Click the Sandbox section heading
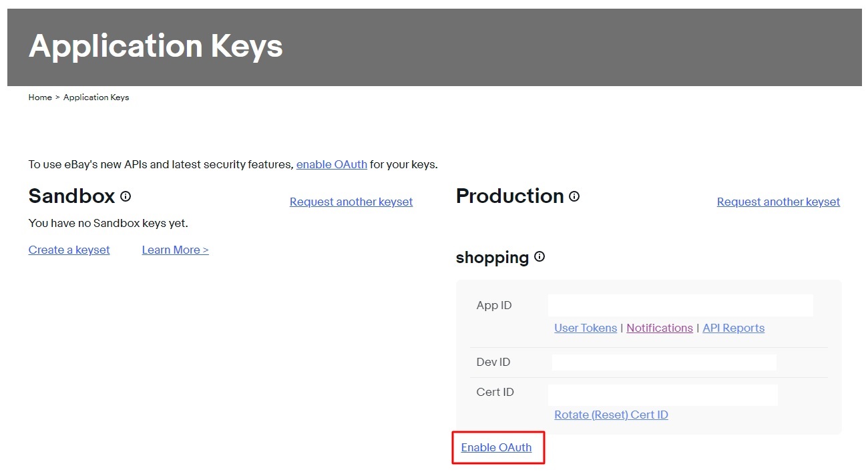 (x=72, y=196)
